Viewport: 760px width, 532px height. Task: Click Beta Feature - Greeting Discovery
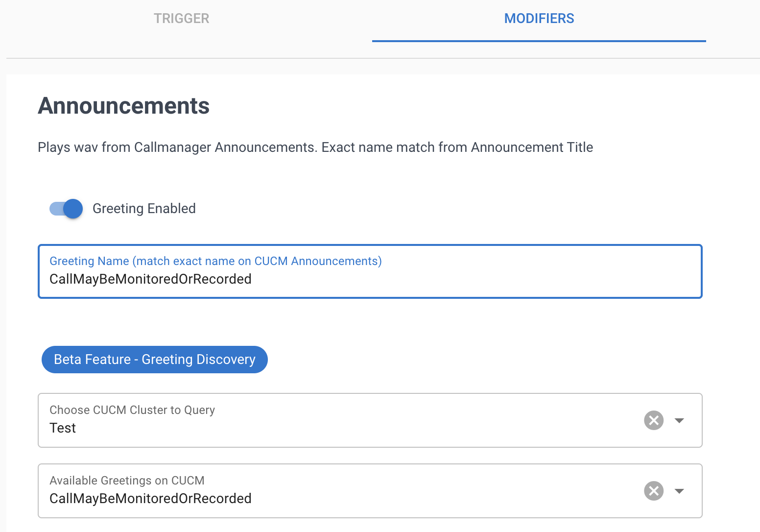pyautogui.click(x=154, y=359)
